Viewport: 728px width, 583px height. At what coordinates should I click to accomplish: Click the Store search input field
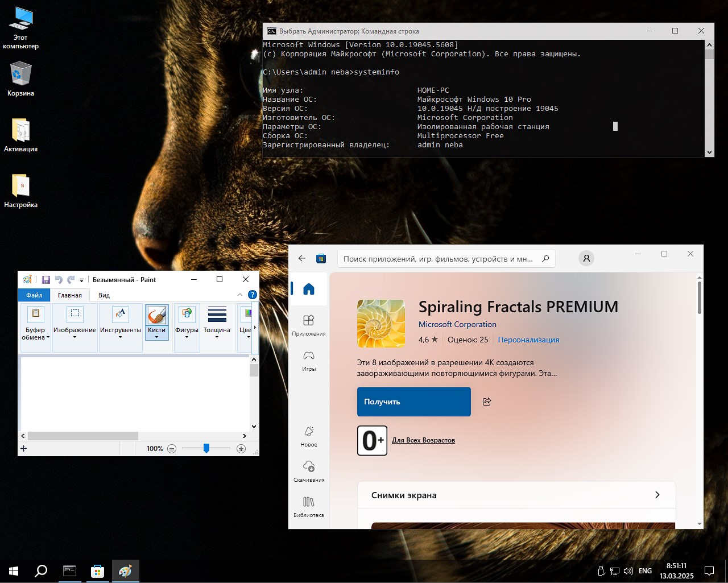point(446,259)
